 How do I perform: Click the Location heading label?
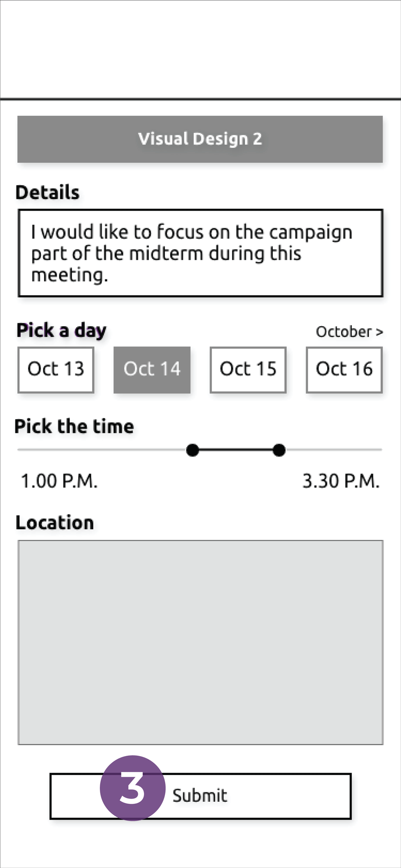(55, 523)
